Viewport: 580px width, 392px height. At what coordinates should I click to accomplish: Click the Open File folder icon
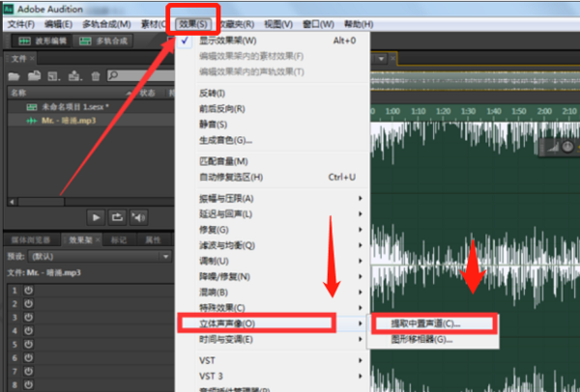coord(14,76)
